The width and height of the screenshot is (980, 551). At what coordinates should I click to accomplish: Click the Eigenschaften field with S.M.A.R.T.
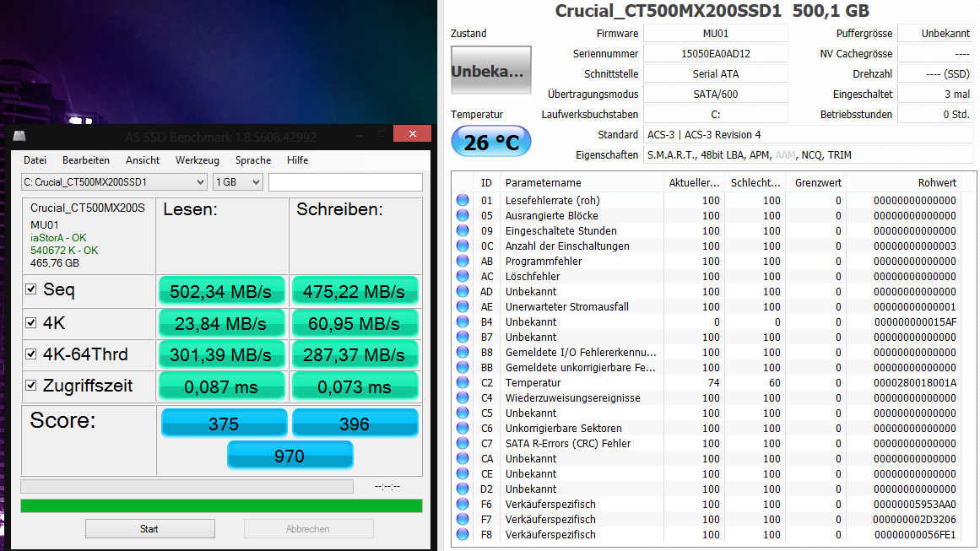(809, 155)
